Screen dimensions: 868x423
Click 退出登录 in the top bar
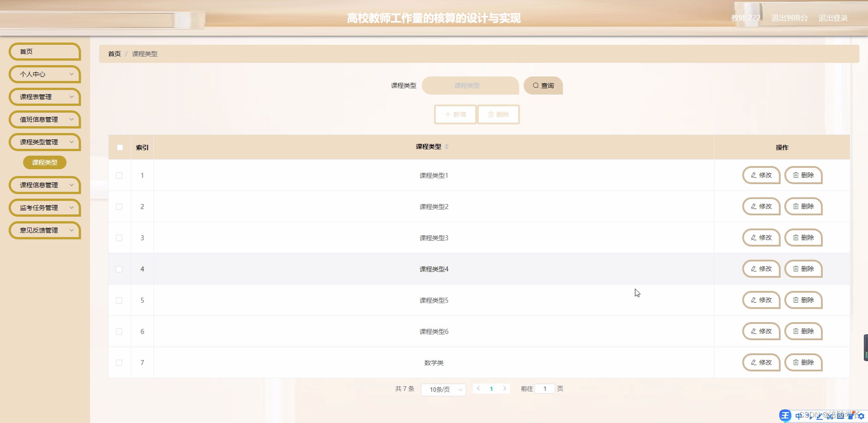coord(834,18)
